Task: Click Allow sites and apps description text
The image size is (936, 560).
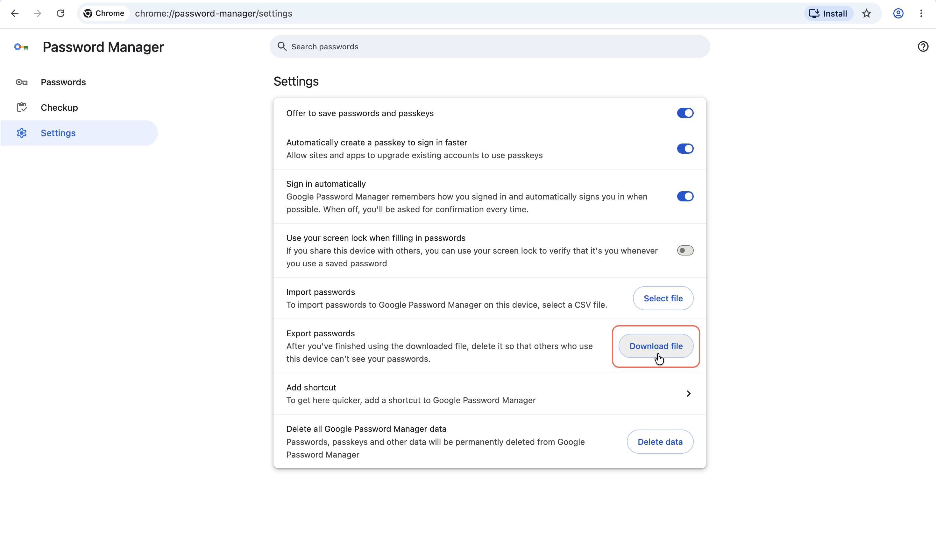Action: point(414,156)
